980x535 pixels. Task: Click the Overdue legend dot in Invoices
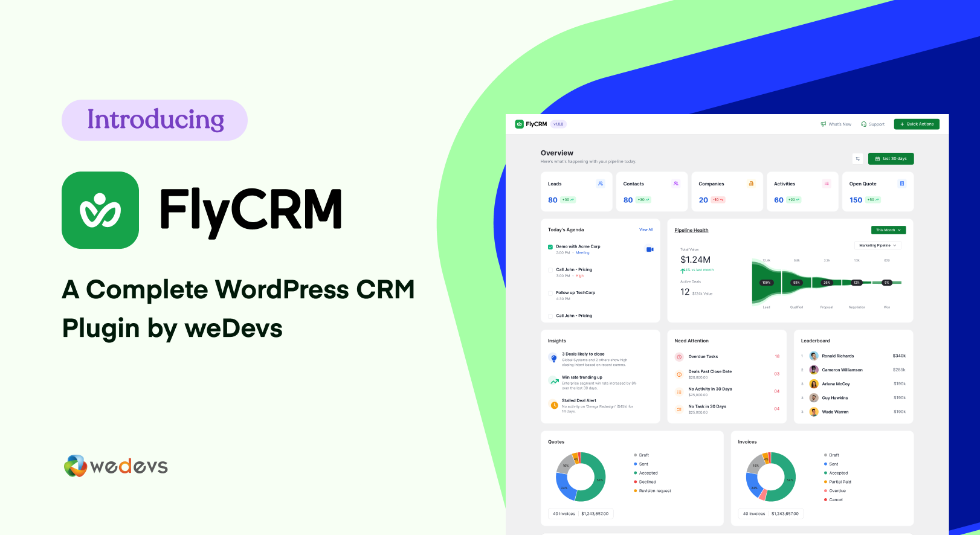coord(825,491)
